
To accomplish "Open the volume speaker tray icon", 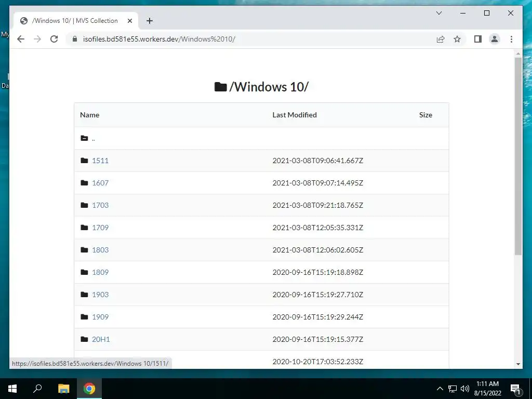I will coord(465,389).
